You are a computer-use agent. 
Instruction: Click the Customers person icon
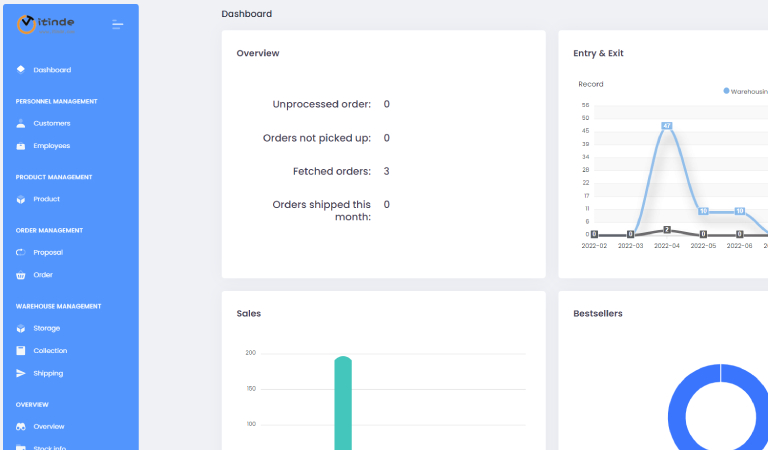point(21,123)
